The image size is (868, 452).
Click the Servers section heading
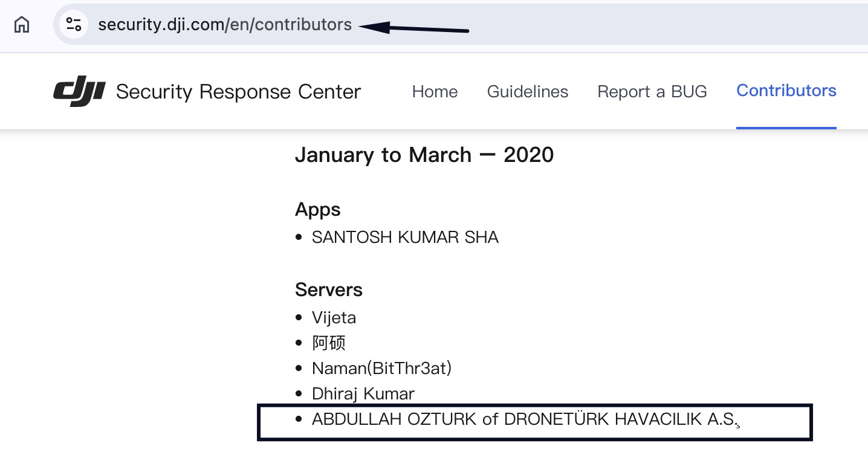[328, 290]
